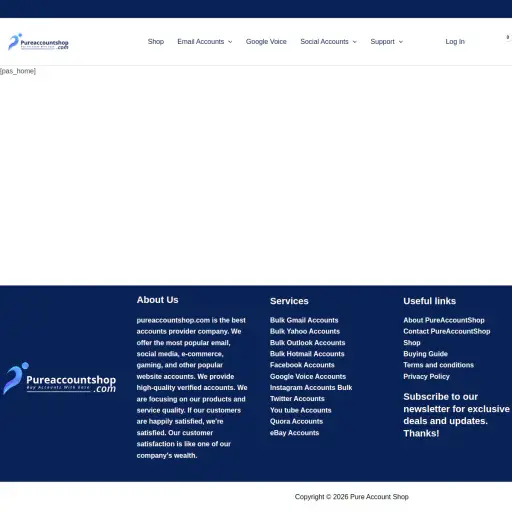The image size is (512, 512).
Task: Open the Privacy Policy link
Action: tap(426, 376)
